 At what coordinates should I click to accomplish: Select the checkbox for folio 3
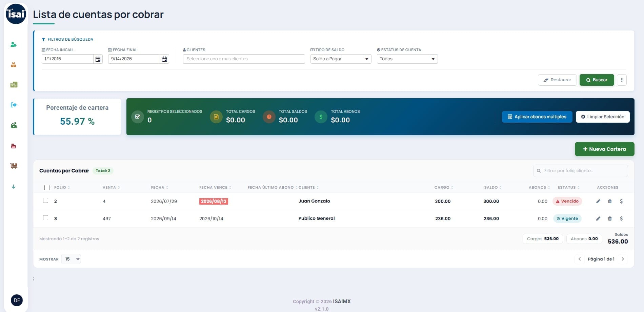46,218
